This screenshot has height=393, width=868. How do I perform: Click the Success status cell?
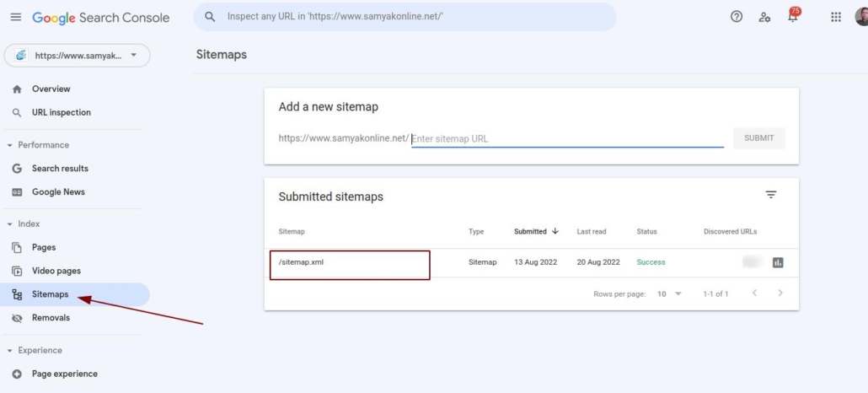tap(651, 262)
